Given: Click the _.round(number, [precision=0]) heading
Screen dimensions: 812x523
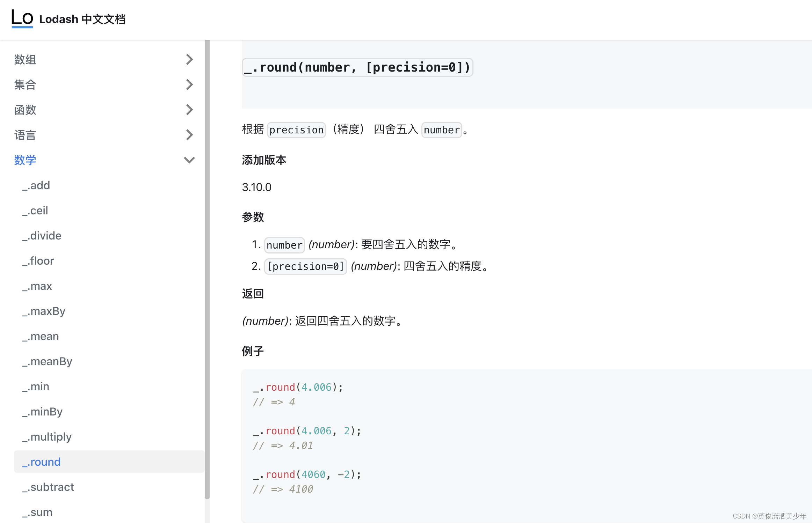Looking at the screenshot, I should pos(357,67).
